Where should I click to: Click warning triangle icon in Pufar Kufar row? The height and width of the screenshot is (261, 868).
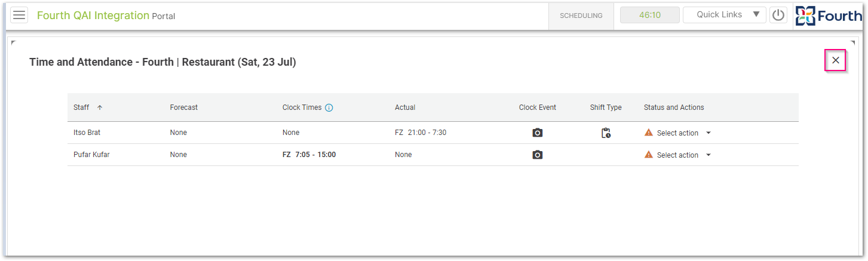[649, 155]
